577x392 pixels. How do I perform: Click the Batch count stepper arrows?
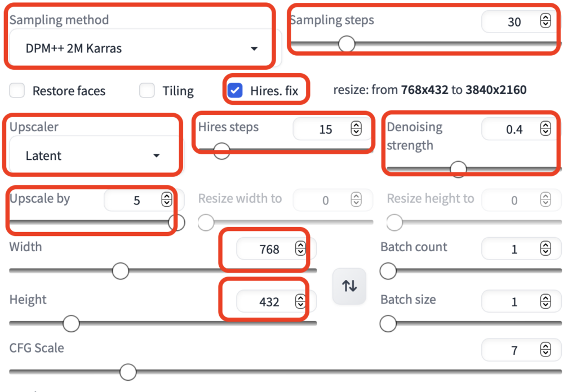coord(545,248)
